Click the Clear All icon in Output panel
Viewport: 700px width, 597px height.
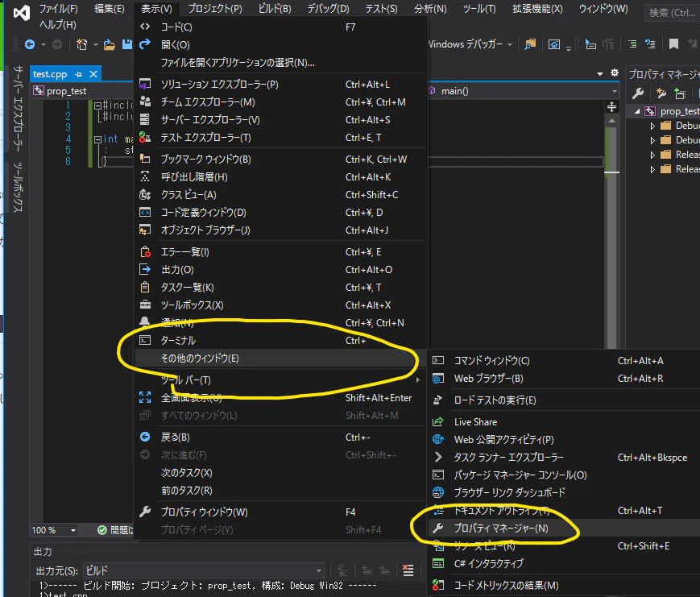pyautogui.click(x=408, y=570)
